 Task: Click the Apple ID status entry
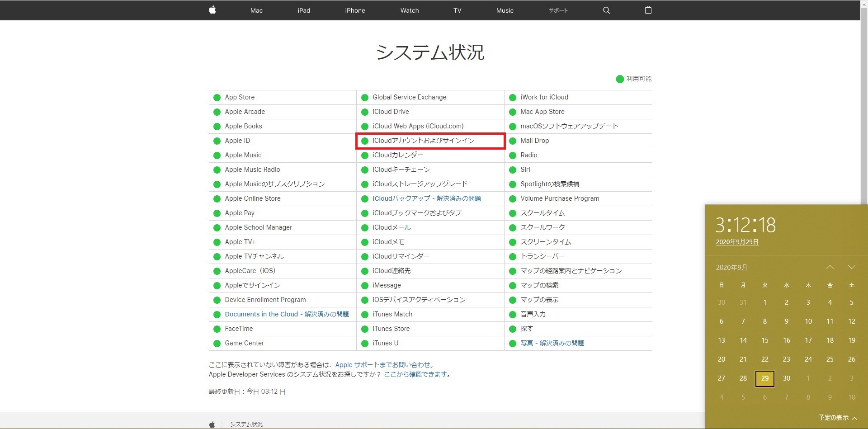(237, 141)
